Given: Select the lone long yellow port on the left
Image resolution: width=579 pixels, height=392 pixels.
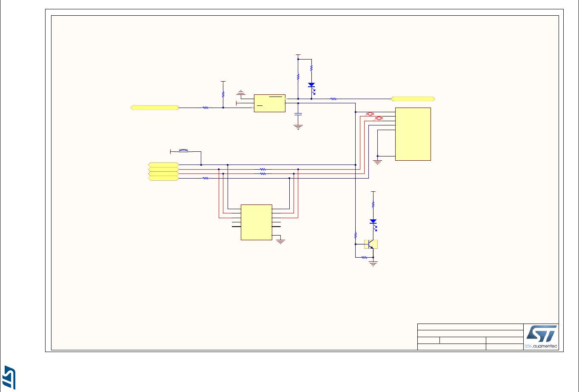Looking at the screenshot, I should (x=155, y=108).
